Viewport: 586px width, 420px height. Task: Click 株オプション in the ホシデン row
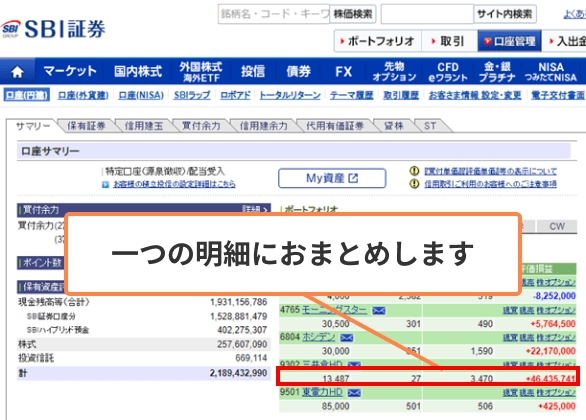tap(556, 338)
